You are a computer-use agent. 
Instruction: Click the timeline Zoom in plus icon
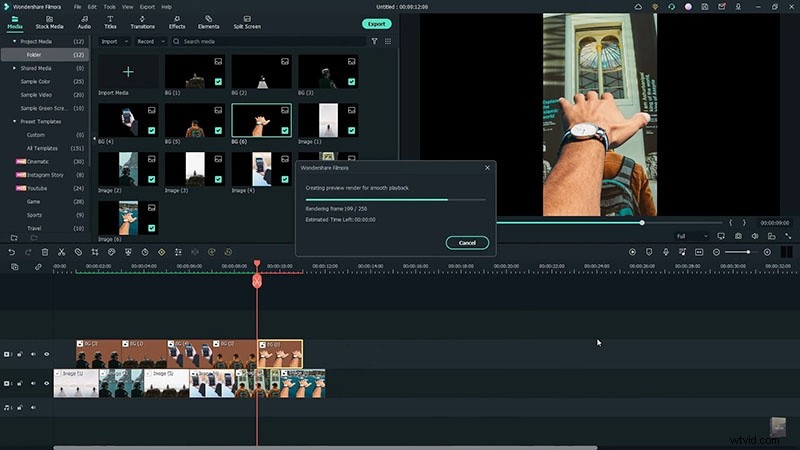[767, 252]
